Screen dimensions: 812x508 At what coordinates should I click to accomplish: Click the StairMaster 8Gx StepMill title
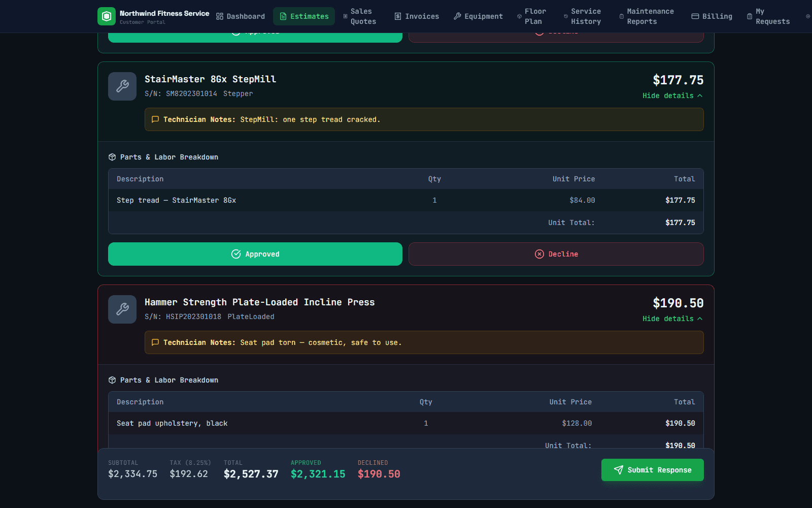[211, 79]
